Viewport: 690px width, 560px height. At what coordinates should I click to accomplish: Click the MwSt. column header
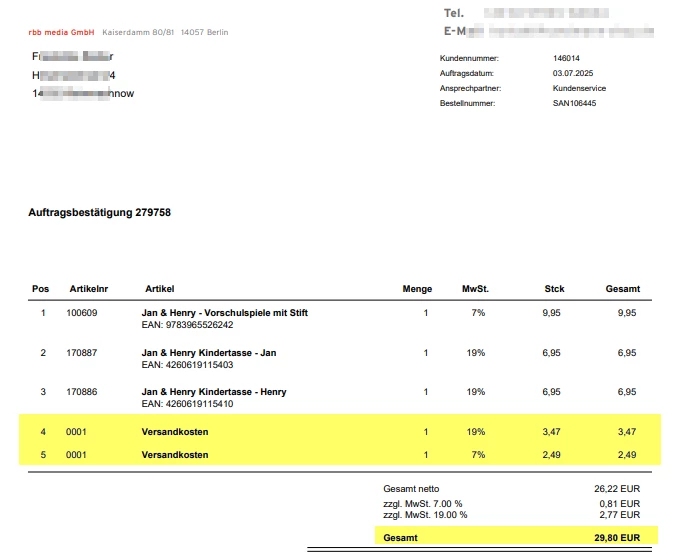click(475, 289)
